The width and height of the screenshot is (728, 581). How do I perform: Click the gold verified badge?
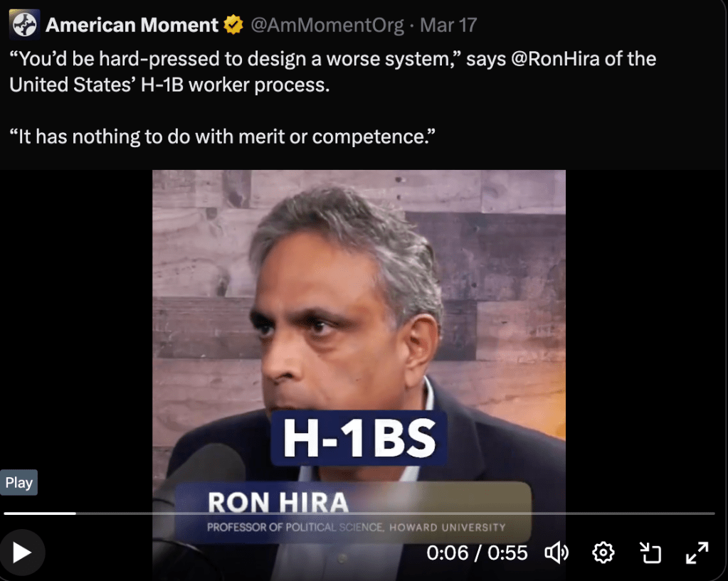(233, 25)
